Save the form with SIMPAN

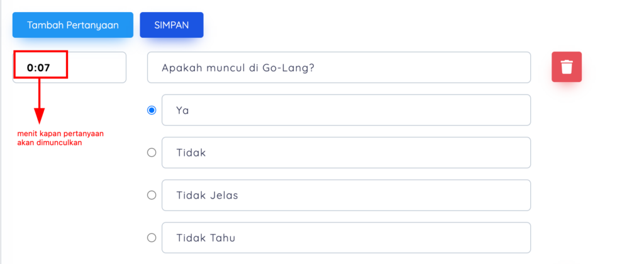click(x=172, y=25)
